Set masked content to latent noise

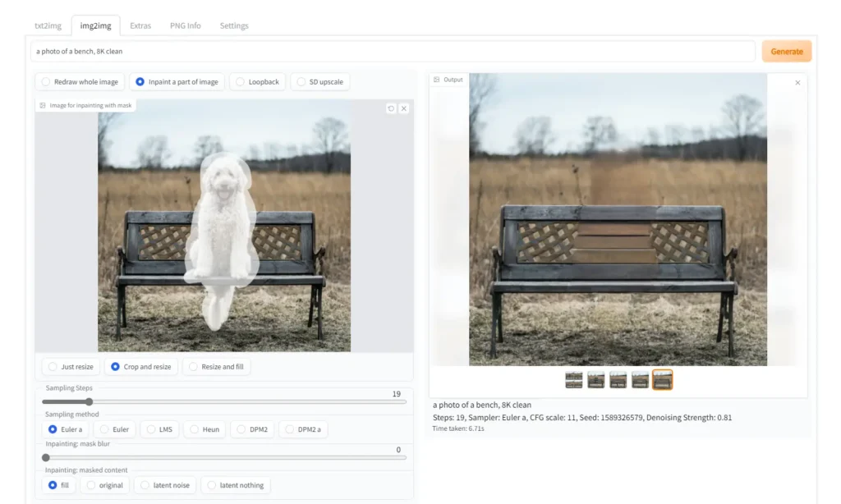(x=164, y=485)
